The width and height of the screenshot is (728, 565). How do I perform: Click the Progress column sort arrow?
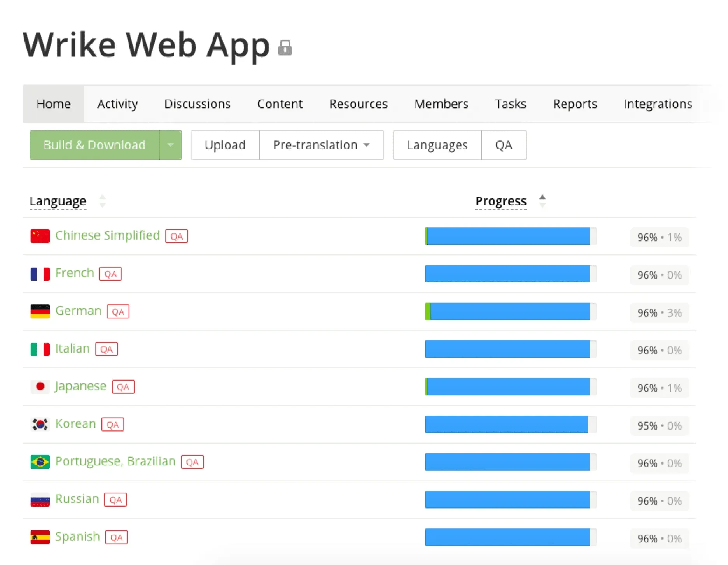(543, 201)
